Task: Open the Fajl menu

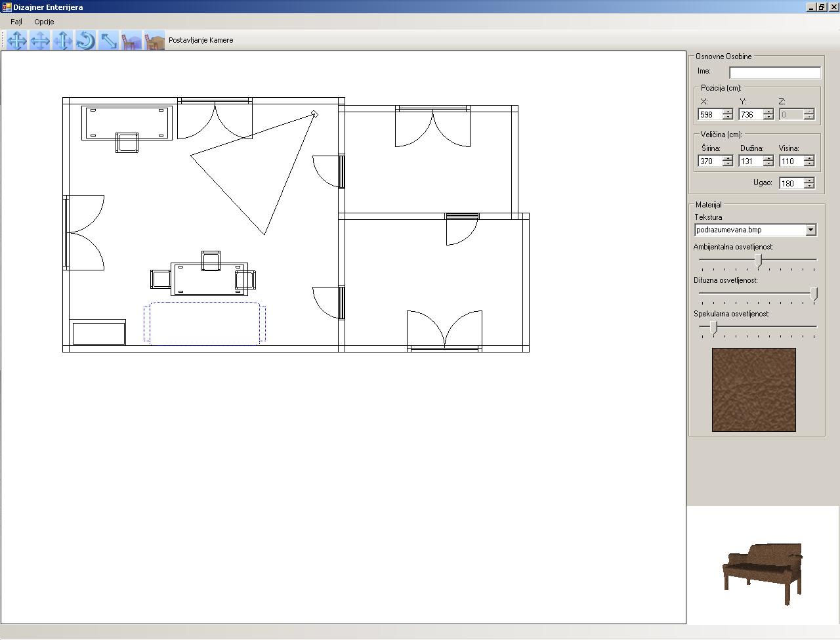Action: pyautogui.click(x=16, y=22)
